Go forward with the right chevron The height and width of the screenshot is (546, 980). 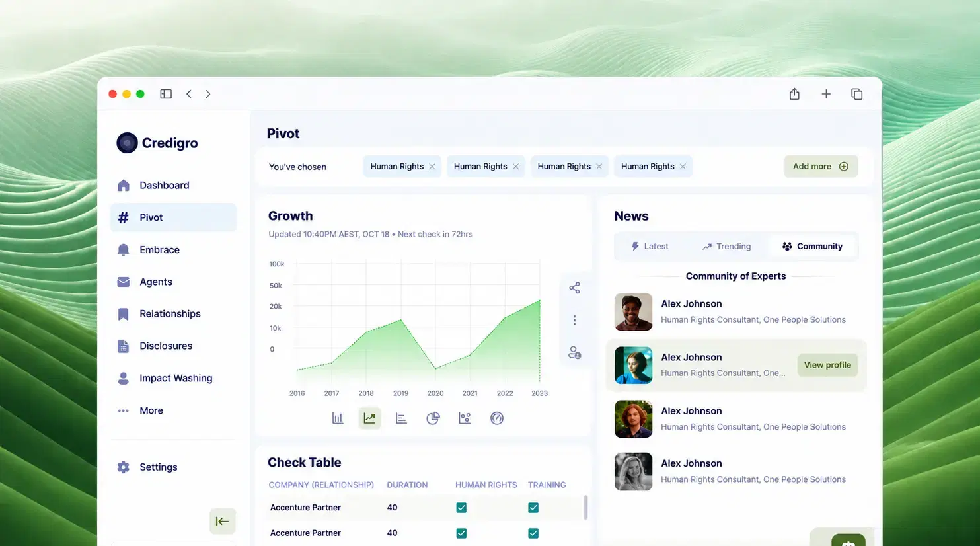[208, 94]
